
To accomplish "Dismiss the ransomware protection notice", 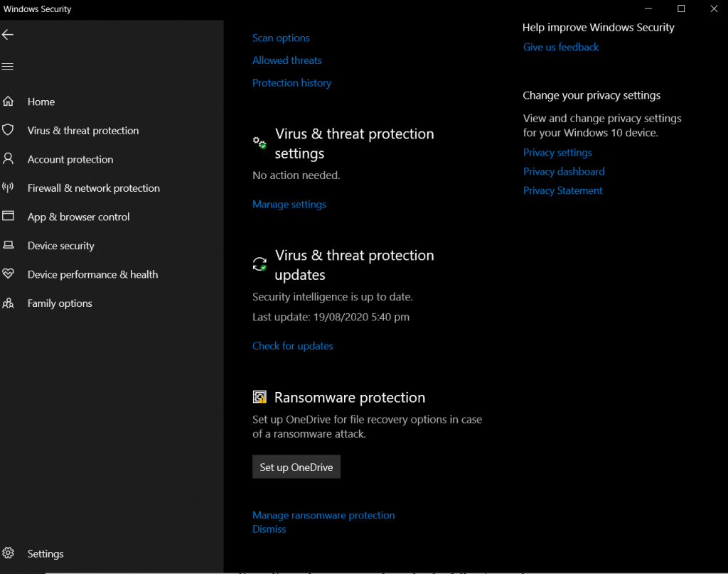I will click(x=269, y=529).
